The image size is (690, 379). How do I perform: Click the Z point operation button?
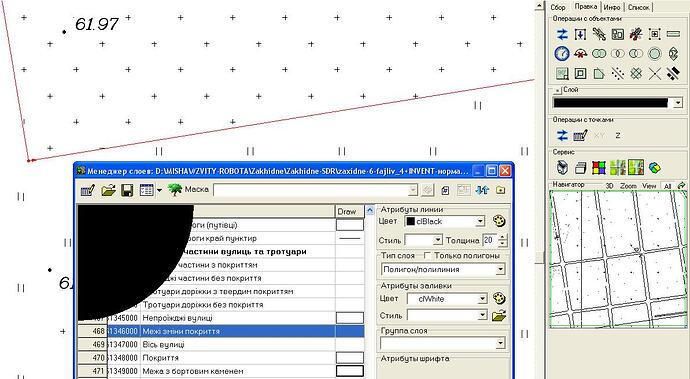[x=618, y=136]
